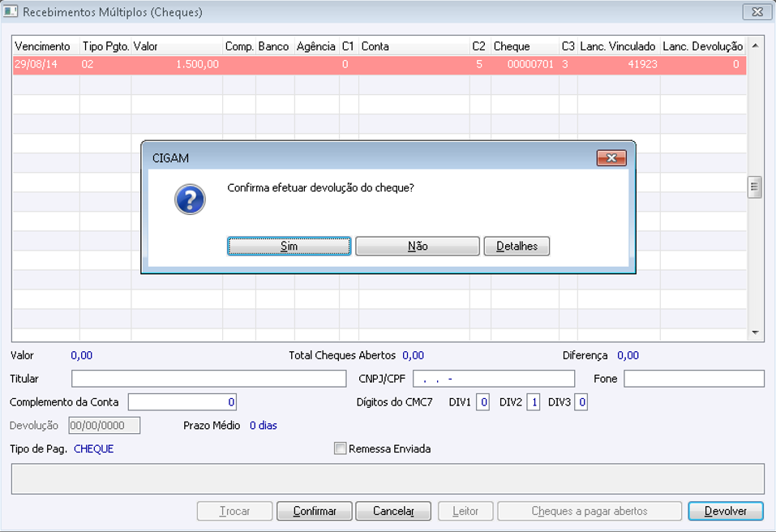Click the 41923 Lanc. Vinculado cell
The height and width of the screenshot is (532, 776).
tap(619, 64)
